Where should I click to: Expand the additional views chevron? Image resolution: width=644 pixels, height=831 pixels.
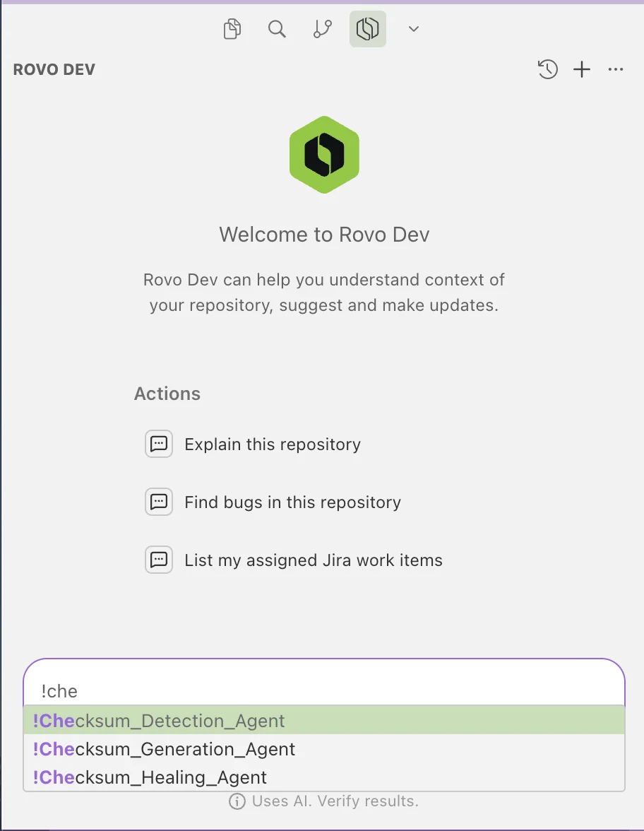pos(414,28)
